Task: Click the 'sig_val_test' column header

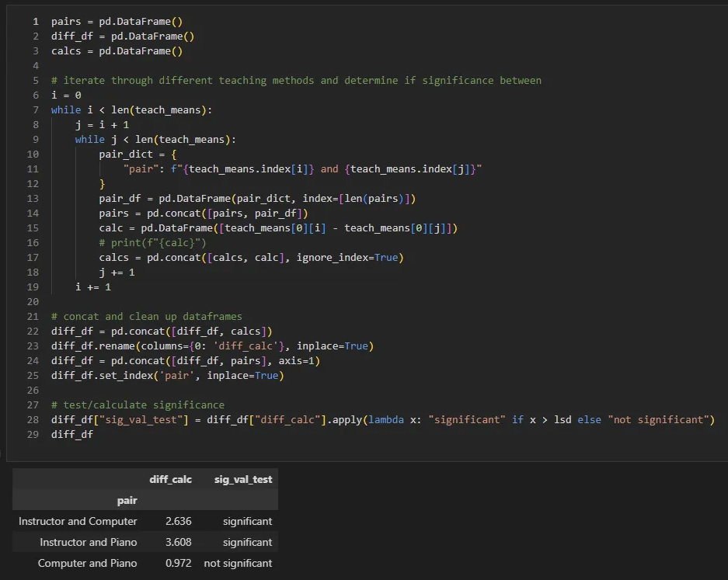Action: click(x=243, y=480)
